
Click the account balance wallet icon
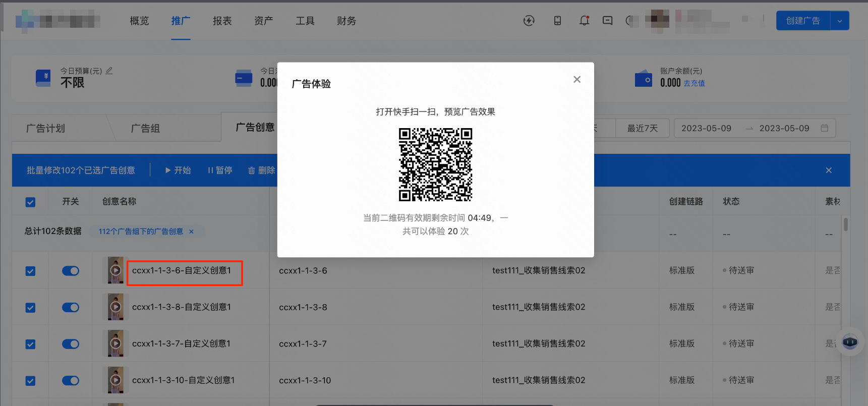tap(643, 79)
